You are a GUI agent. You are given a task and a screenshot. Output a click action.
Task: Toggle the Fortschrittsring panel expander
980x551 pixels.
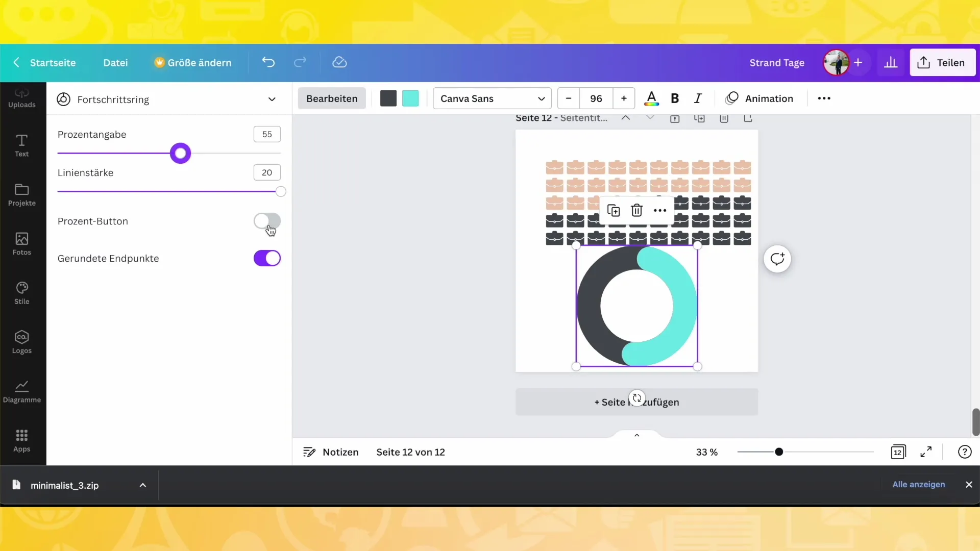tap(272, 99)
